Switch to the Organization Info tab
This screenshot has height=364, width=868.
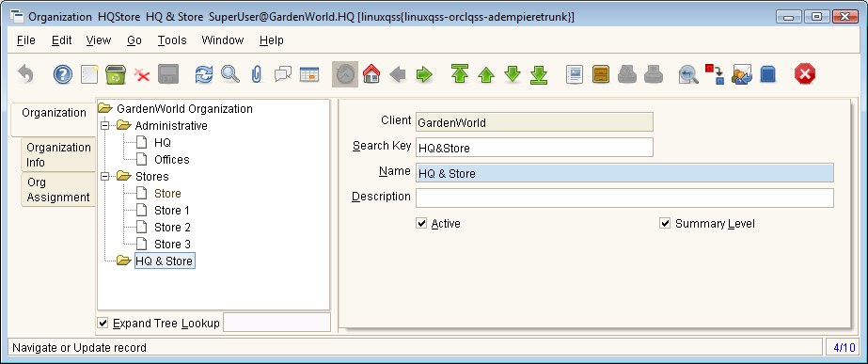[x=58, y=154]
